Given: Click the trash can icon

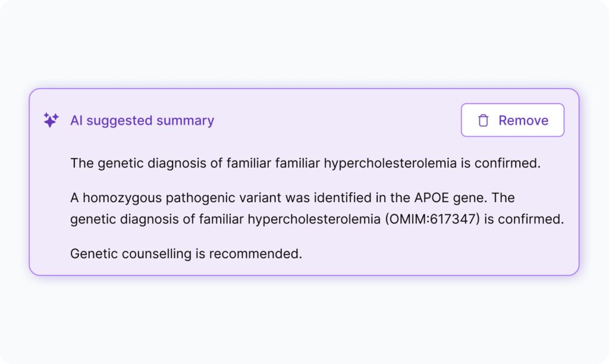Looking at the screenshot, I should [x=484, y=120].
